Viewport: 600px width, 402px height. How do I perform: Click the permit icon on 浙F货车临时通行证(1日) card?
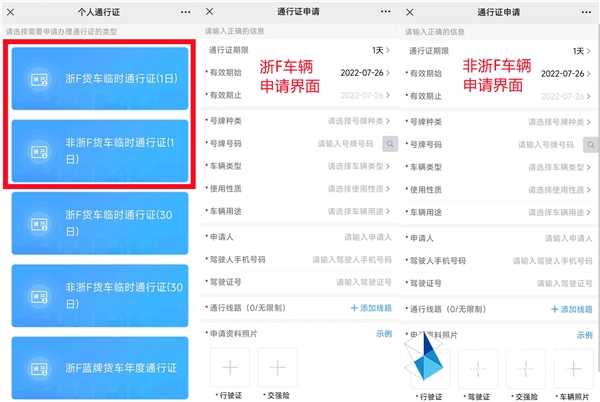pos(39,79)
